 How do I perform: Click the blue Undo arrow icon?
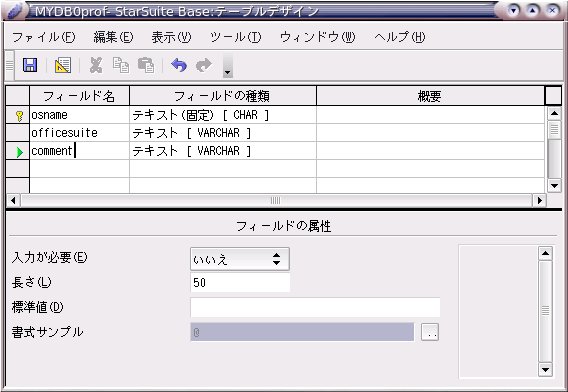click(x=179, y=65)
